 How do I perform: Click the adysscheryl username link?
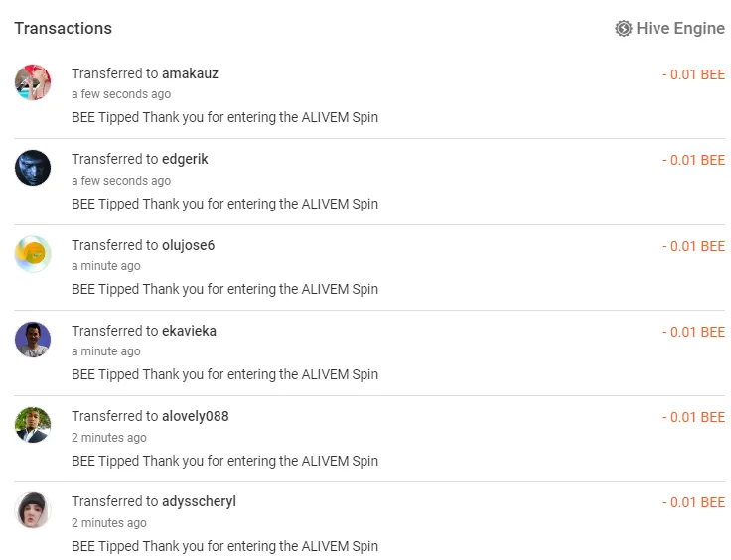(199, 501)
